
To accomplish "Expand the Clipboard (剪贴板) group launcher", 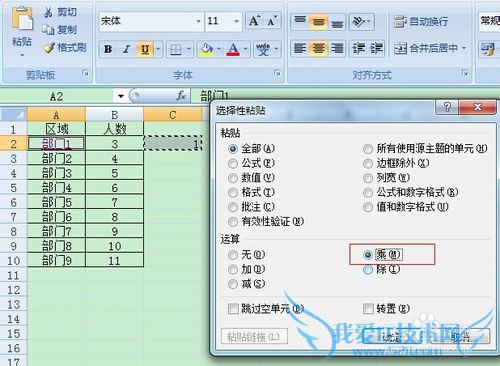I will (x=86, y=73).
